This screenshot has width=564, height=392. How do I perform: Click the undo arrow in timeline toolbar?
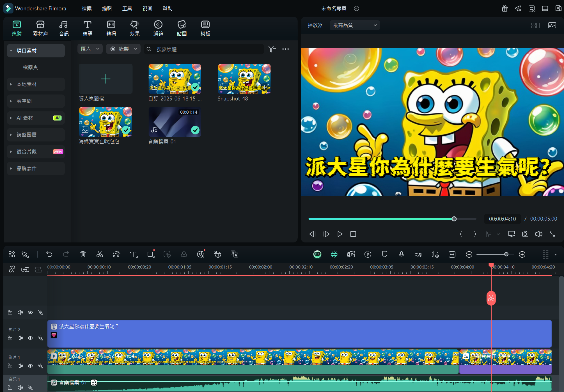pyautogui.click(x=49, y=254)
